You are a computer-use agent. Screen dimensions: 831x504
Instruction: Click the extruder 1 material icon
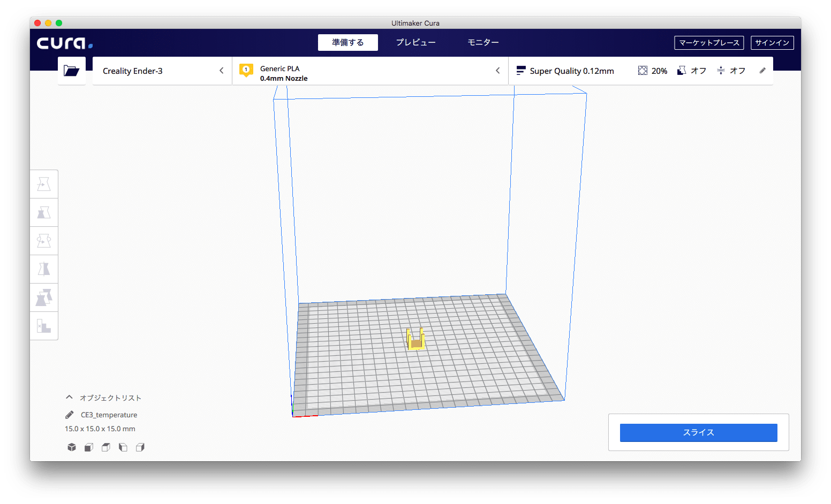point(246,70)
